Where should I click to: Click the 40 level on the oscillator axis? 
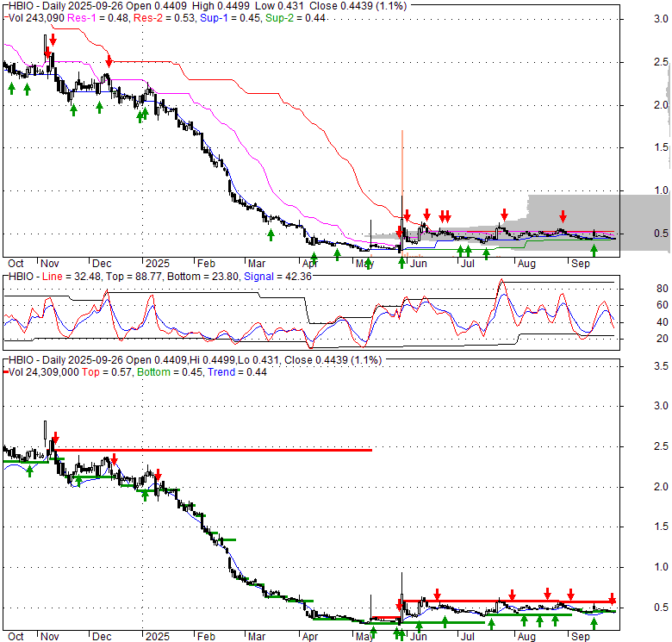point(663,322)
